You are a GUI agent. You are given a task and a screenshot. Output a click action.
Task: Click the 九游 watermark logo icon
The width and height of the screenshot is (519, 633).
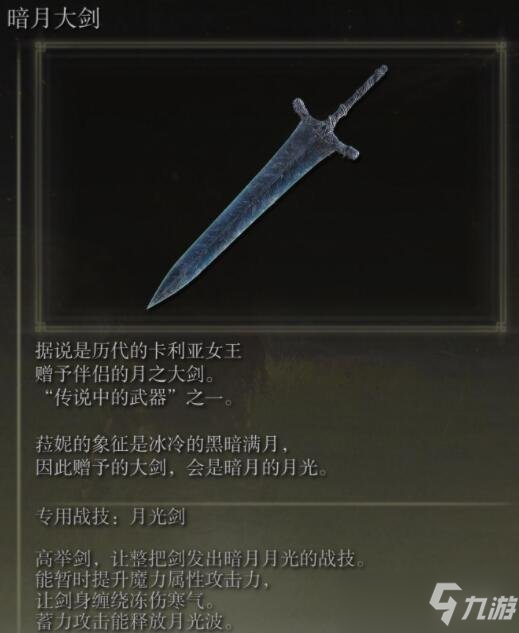click(x=445, y=604)
